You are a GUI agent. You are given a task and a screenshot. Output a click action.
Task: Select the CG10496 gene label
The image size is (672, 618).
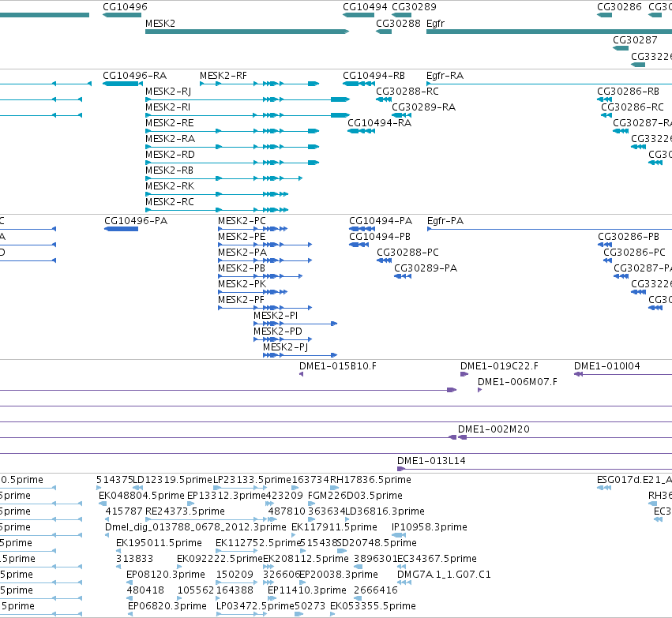tap(125, 7)
